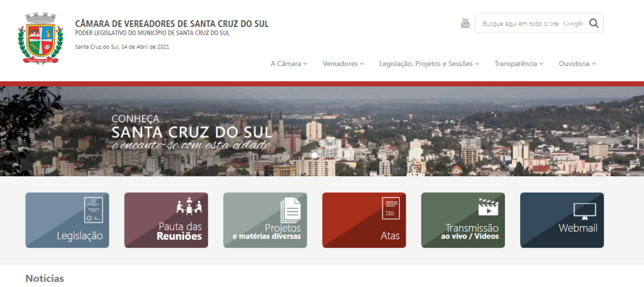The width and height of the screenshot is (644, 287).
Task: Open the YouTube channel icon
Action: [465, 23]
